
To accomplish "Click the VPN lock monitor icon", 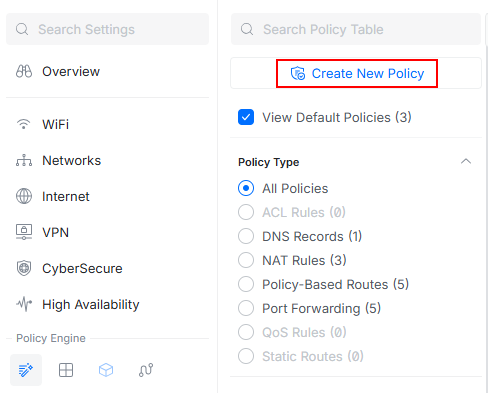I will pyautogui.click(x=24, y=232).
